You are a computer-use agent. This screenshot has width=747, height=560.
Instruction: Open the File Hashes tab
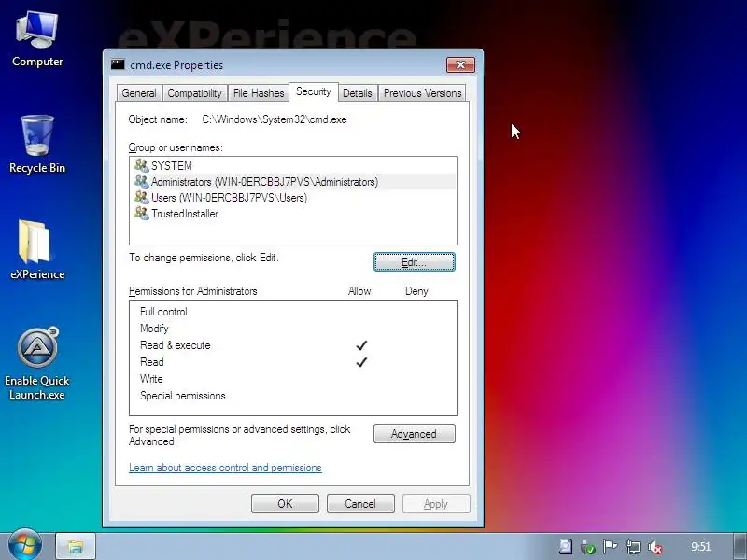[259, 92]
